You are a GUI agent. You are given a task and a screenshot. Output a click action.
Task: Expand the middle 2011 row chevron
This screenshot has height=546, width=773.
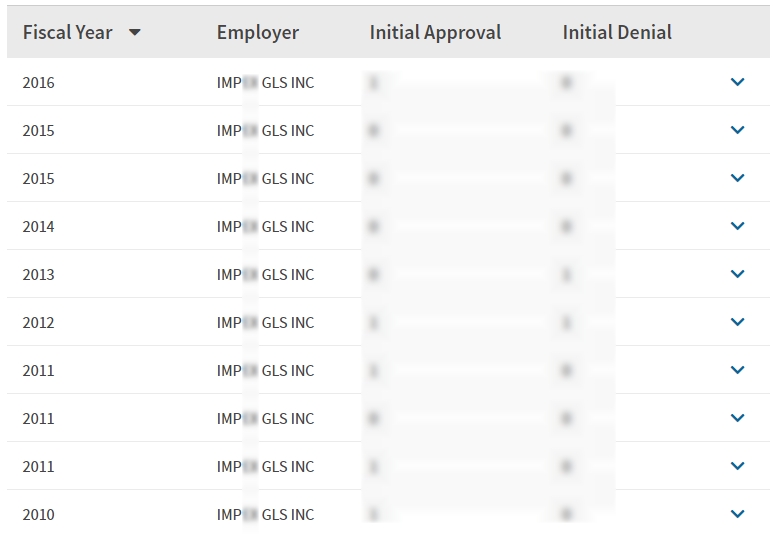[x=737, y=418]
